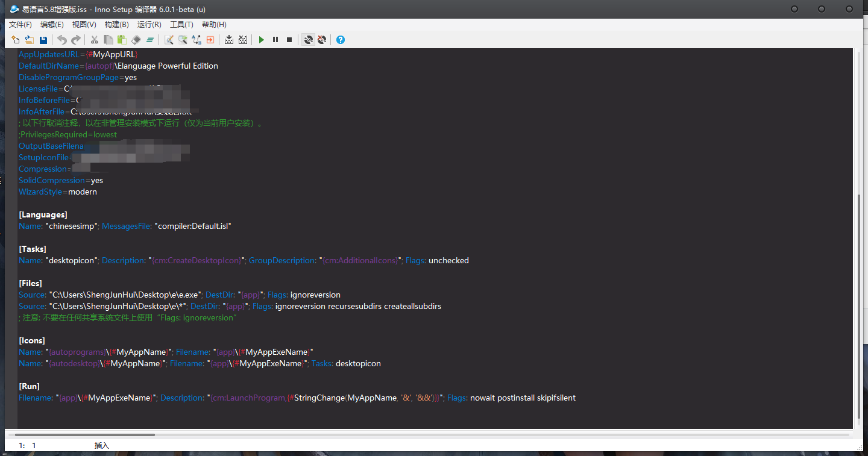Click the [Icons] section header
Image resolution: width=868 pixels, height=456 pixels.
pyautogui.click(x=32, y=341)
